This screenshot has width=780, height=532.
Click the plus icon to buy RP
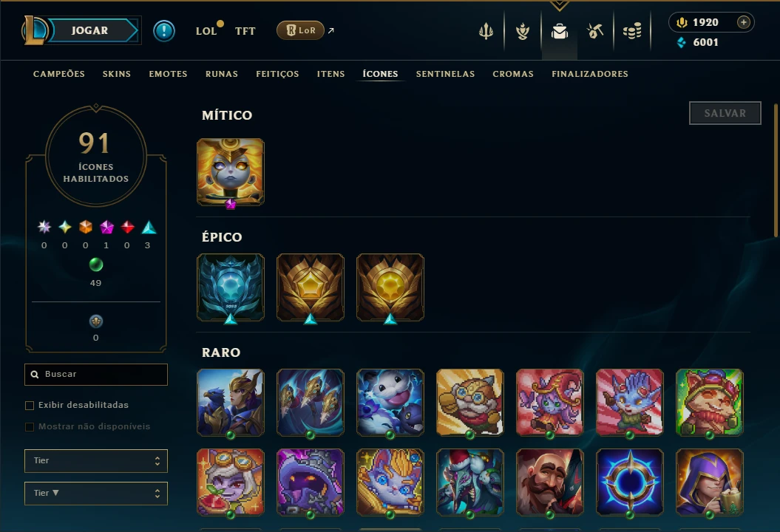[x=744, y=22]
